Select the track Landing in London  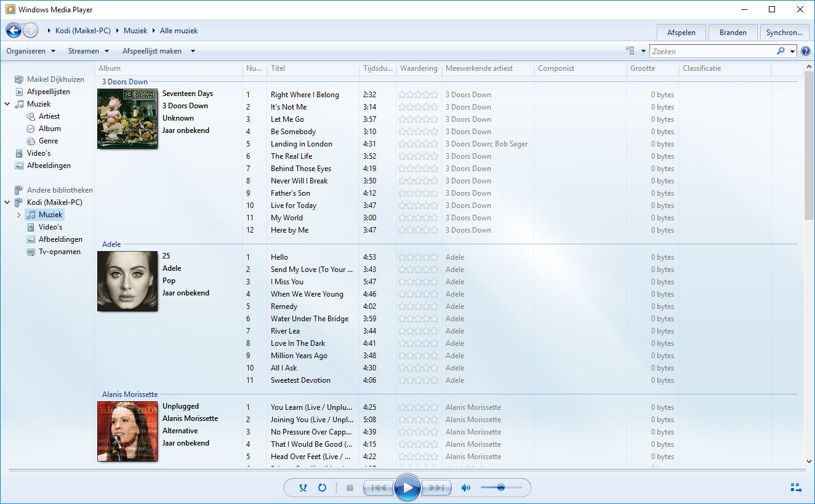pos(302,144)
